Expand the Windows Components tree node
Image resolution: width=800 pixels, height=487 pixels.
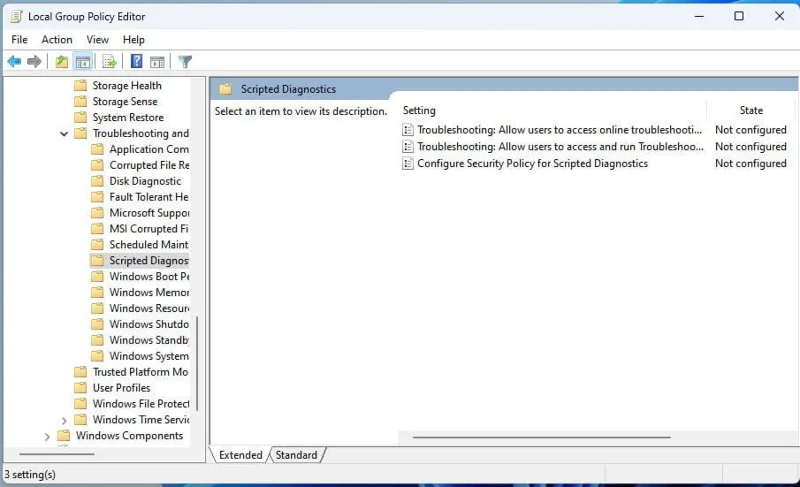(48, 436)
